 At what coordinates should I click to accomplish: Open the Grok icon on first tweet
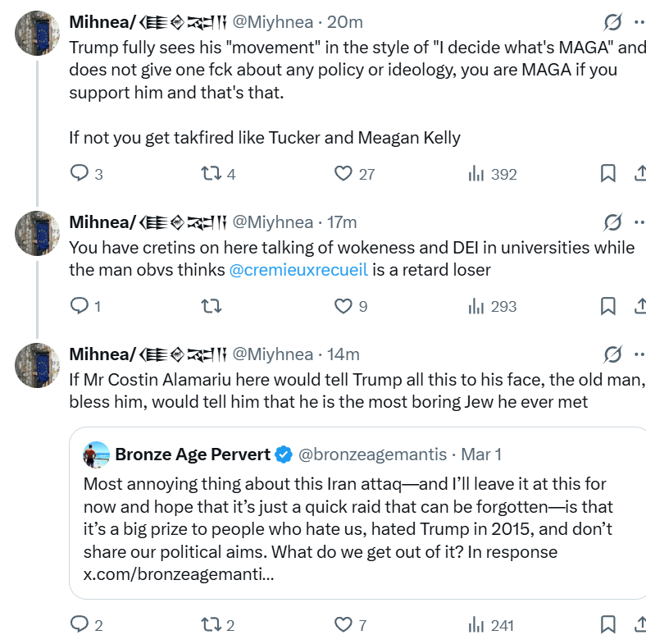pyautogui.click(x=612, y=22)
